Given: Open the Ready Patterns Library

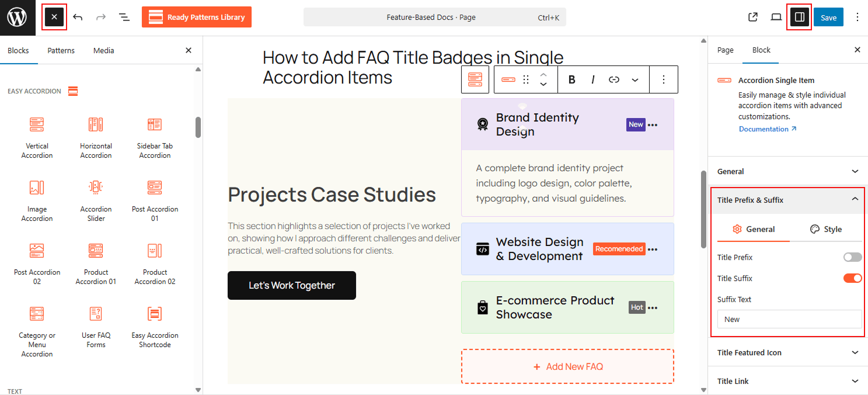Looking at the screenshot, I should click(x=196, y=17).
